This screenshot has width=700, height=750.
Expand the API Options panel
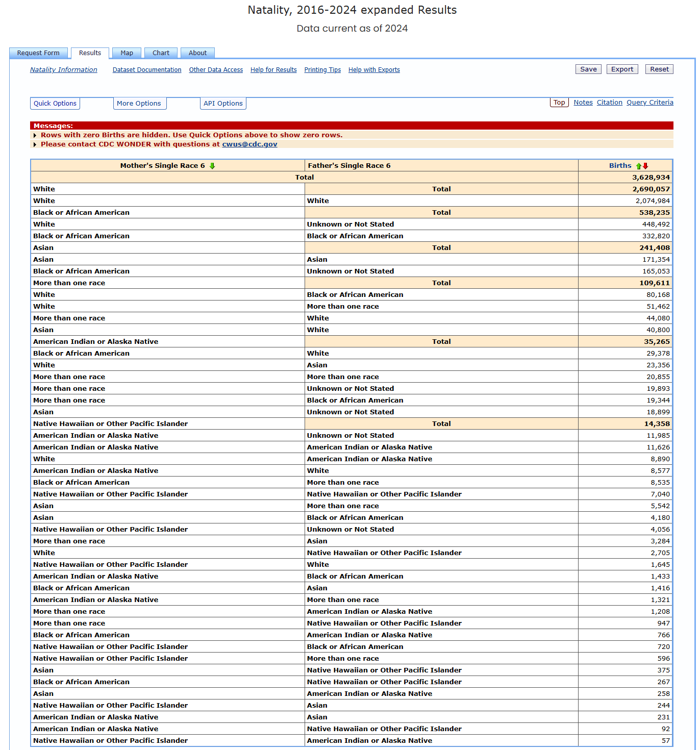[x=223, y=104]
